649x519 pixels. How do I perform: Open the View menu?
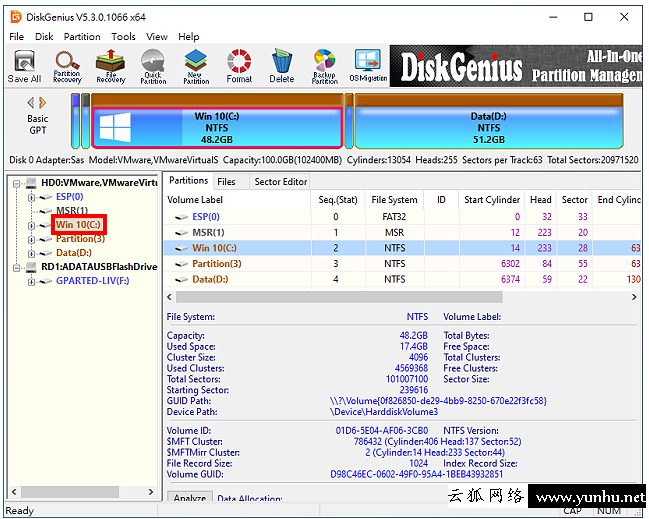tap(157, 36)
